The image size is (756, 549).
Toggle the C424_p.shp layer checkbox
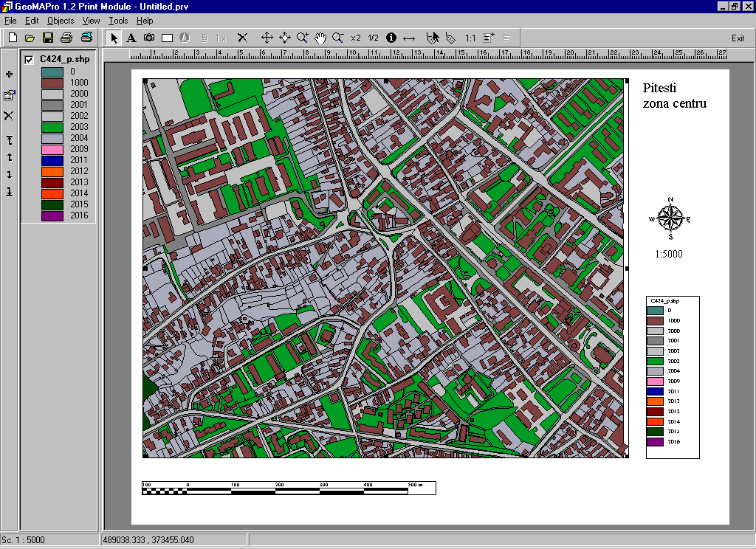point(30,60)
